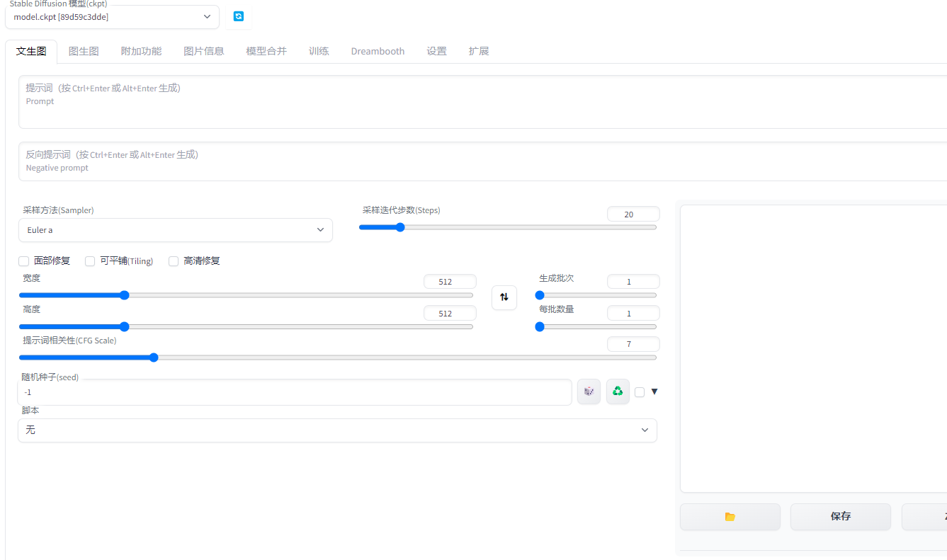This screenshot has height=560, width=947.
Task: Swap width and height with arrows icon
Action: pyautogui.click(x=504, y=297)
